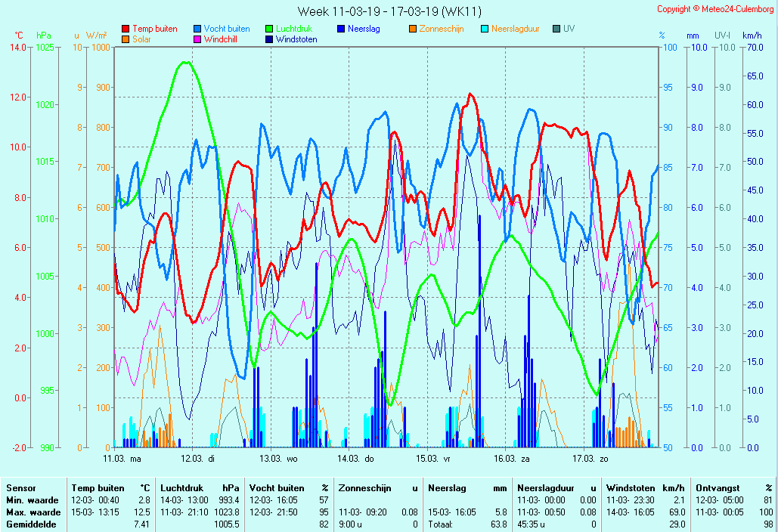This screenshot has height=532, width=778.
Task: Click the chart title Week 11-03-19 - 17-03-19
Action: coord(389,11)
